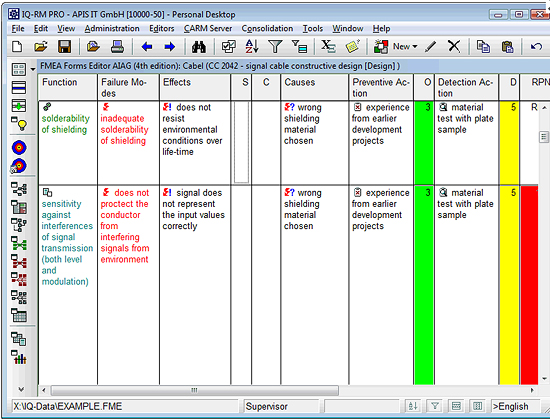Open search with binoculars icon
Viewport: 550px width, 420px height.
pyautogui.click(x=199, y=47)
